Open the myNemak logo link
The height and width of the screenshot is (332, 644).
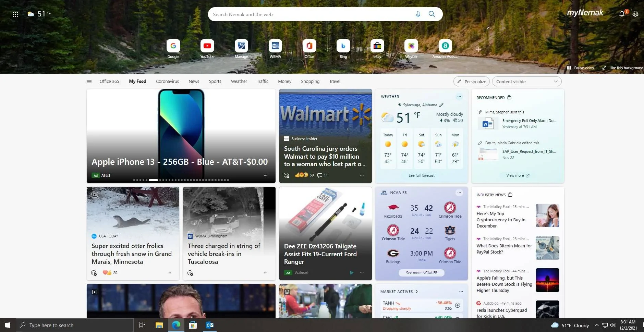tap(585, 13)
